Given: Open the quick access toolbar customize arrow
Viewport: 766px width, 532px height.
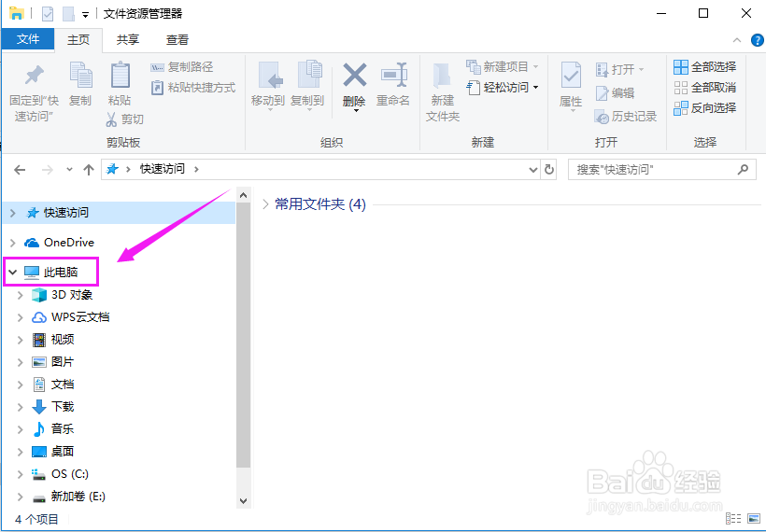Looking at the screenshot, I should (85, 15).
